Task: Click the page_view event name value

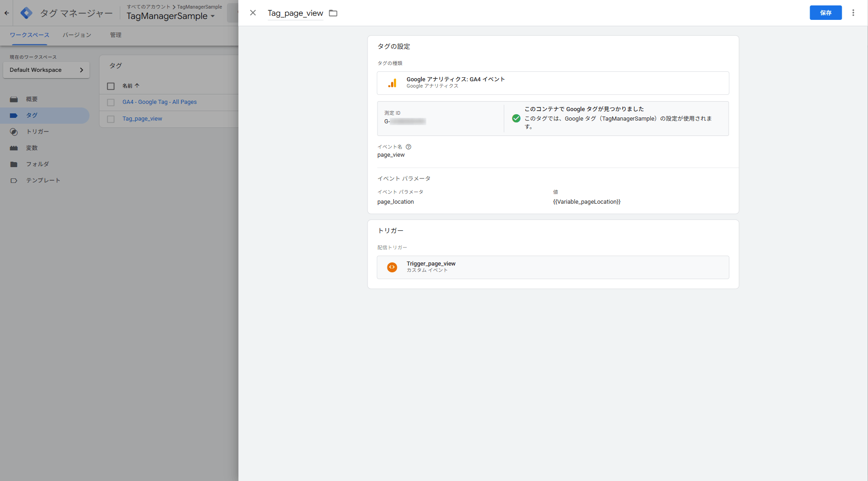Action: click(391, 155)
